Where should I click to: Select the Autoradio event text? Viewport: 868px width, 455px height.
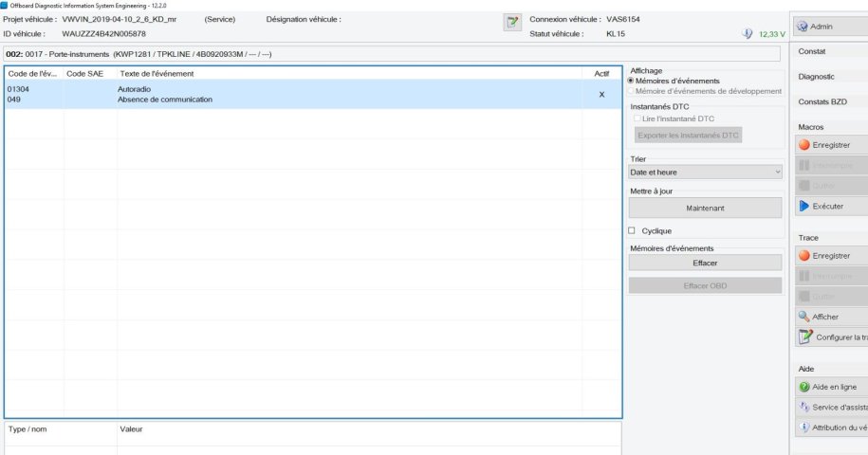click(x=134, y=89)
